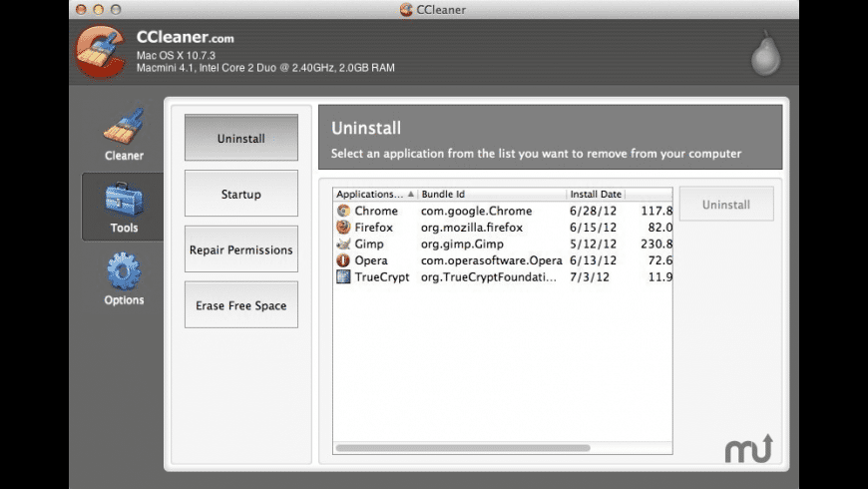Screen dimensions: 868x489
Task: Select the Chrome row name
Action: (376, 211)
